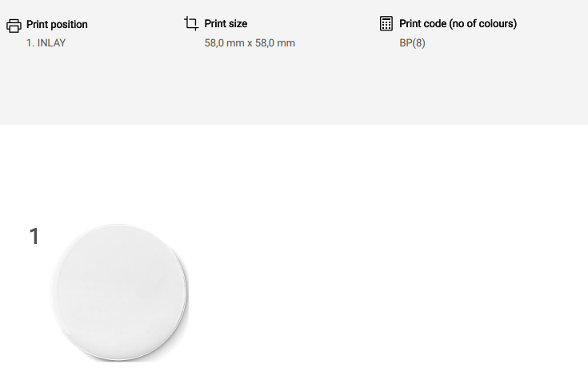Click the 'BP' letters in the print code
Image resolution: width=588 pixels, height=384 pixels.
click(x=406, y=43)
